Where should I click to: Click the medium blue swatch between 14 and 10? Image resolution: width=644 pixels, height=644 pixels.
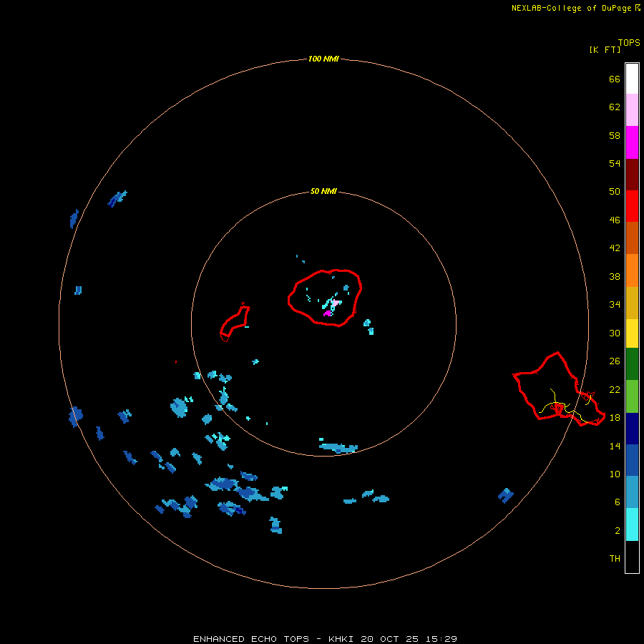(x=632, y=460)
